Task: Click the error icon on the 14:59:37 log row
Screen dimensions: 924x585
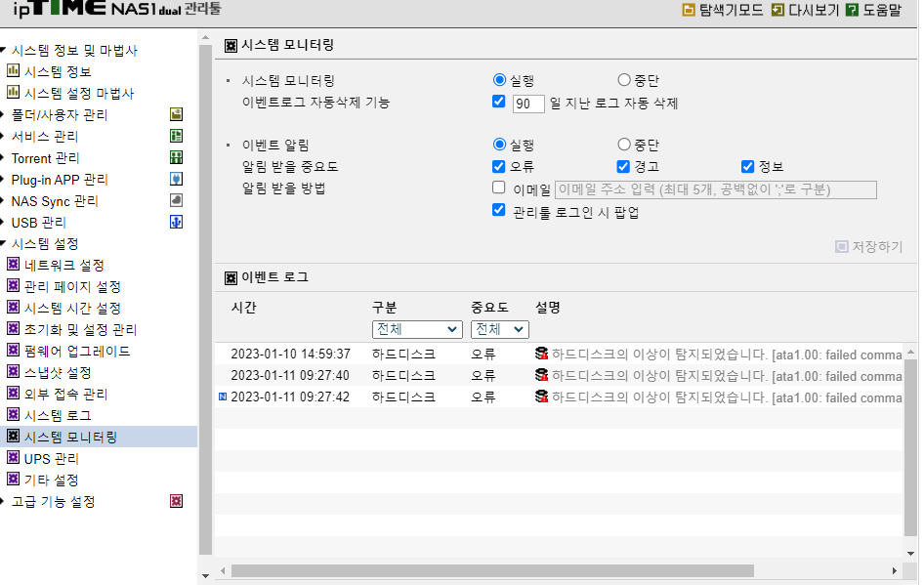Action: tap(541, 354)
